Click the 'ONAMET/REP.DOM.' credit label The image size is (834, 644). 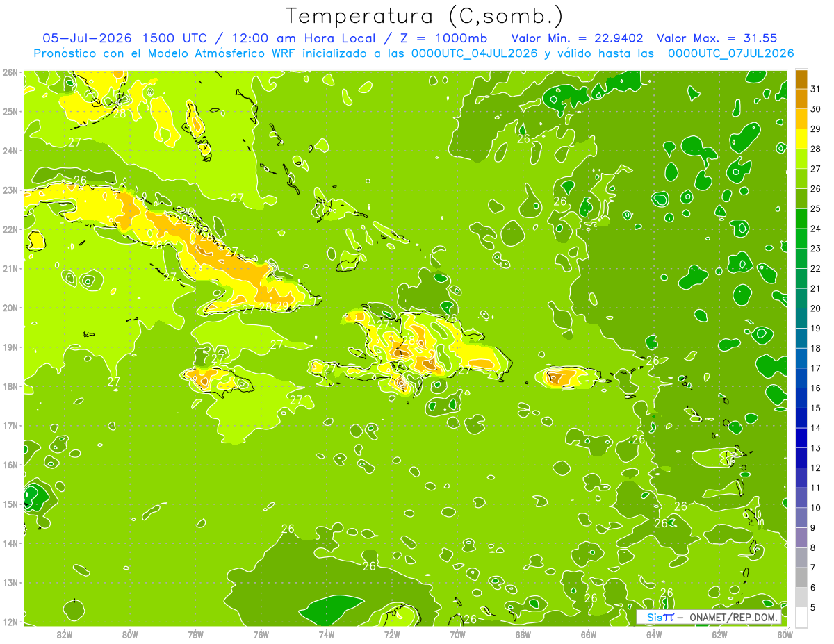735,617
